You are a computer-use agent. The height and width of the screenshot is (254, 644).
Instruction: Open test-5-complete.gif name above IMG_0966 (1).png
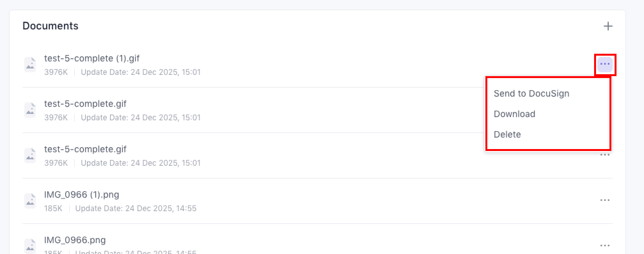tap(85, 149)
